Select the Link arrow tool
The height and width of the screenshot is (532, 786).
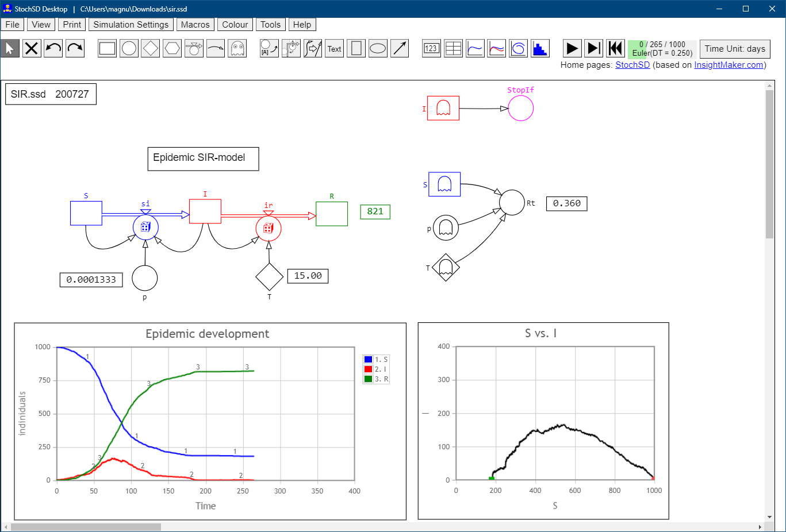pyautogui.click(x=216, y=49)
